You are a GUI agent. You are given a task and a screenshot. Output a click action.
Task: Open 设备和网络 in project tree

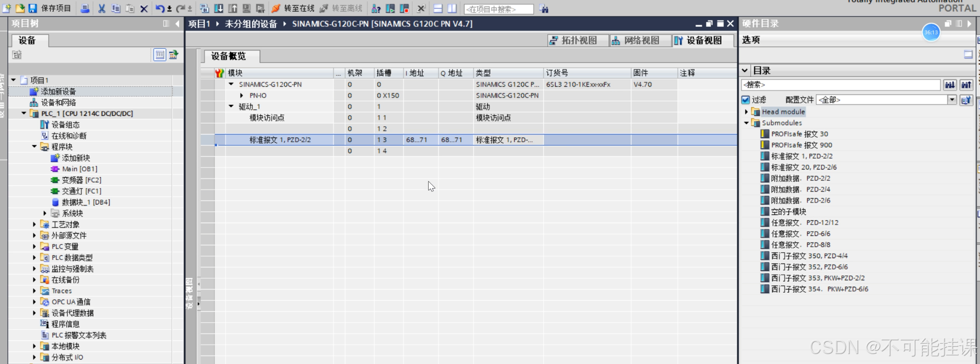[x=58, y=103]
